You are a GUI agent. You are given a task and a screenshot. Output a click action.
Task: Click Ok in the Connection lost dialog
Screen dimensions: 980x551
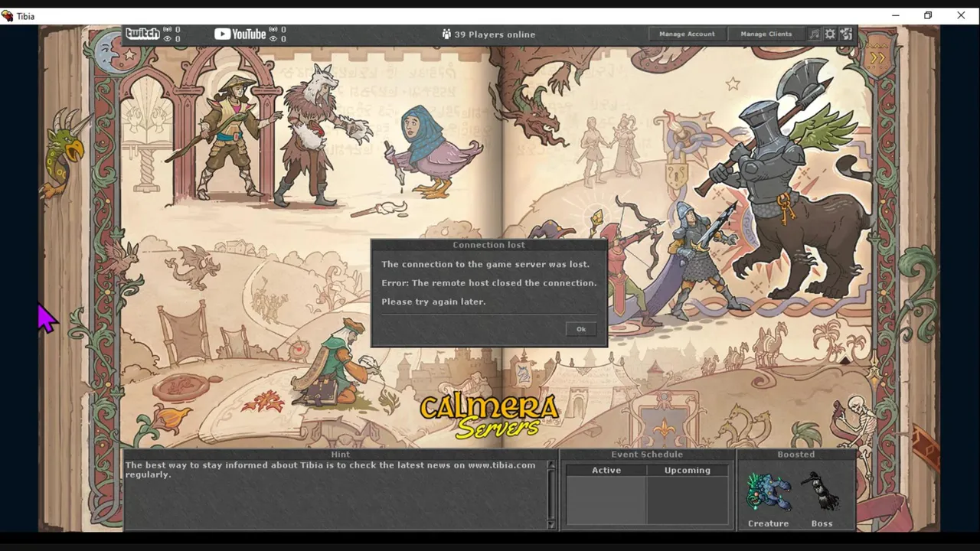[580, 329]
